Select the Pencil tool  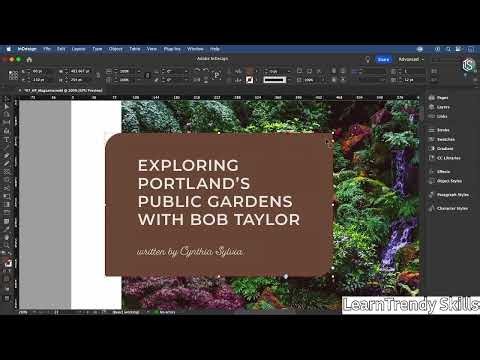point(7,164)
